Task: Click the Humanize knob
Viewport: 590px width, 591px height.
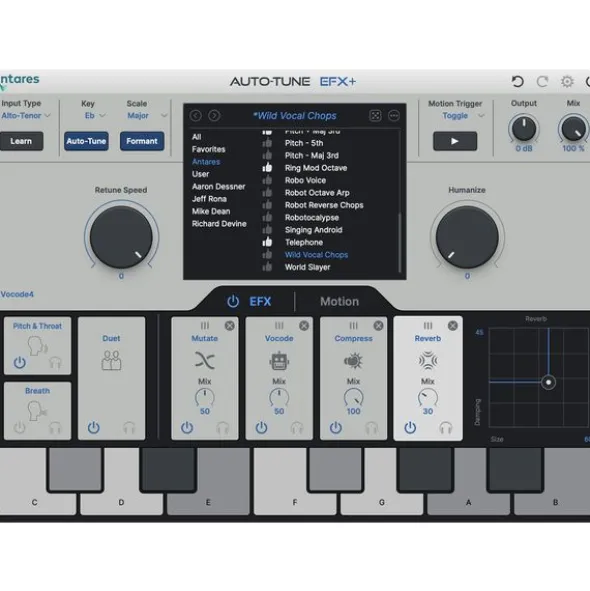Action: point(467,237)
